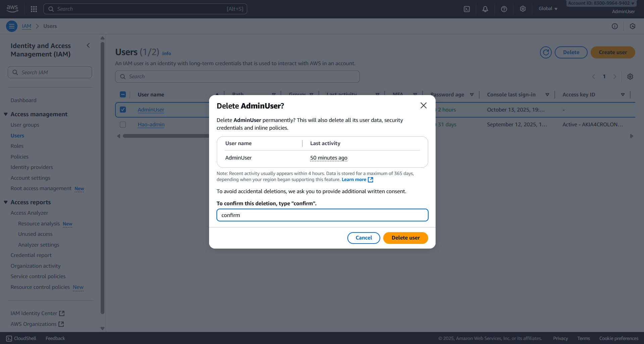Image resolution: width=644 pixels, height=344 pixels.
Task: Open the notifications bell
Action: tap(485, 9)
